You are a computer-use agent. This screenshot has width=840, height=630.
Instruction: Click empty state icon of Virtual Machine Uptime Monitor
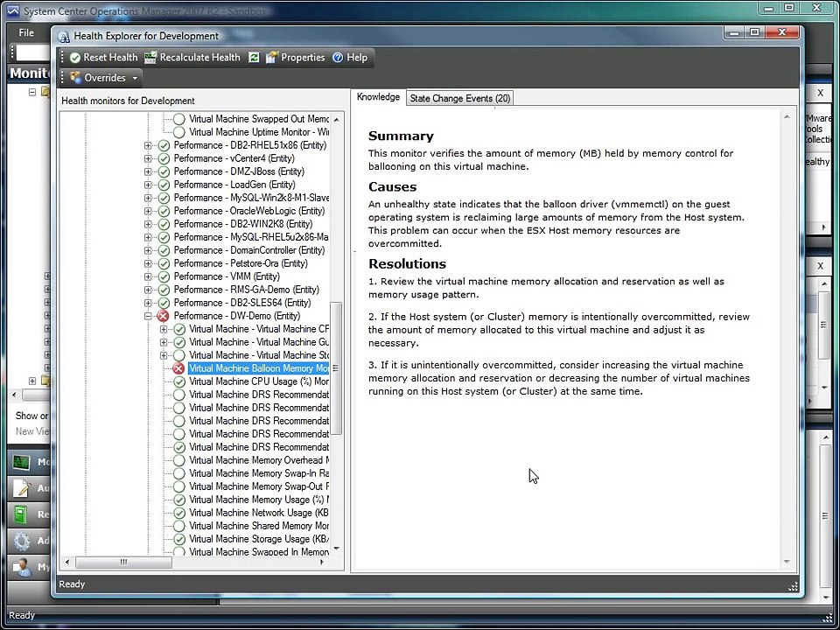coord(178,132)
